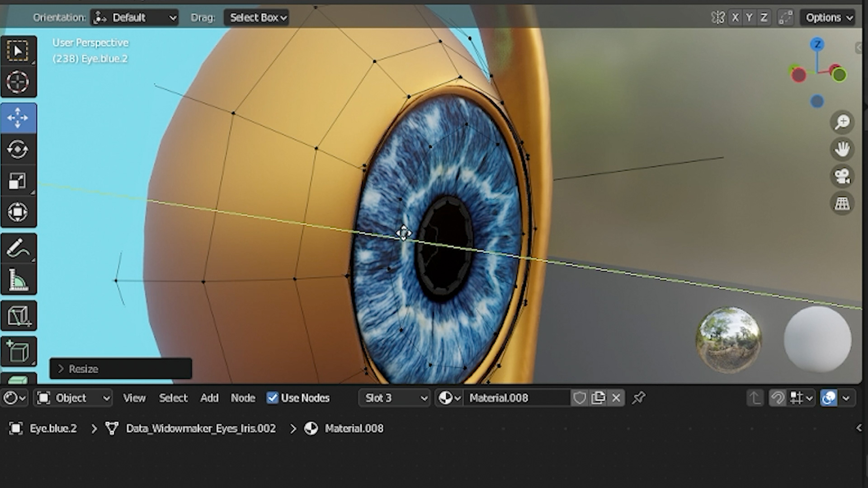Click the hand Pan view icon

[x=842, y=149]
